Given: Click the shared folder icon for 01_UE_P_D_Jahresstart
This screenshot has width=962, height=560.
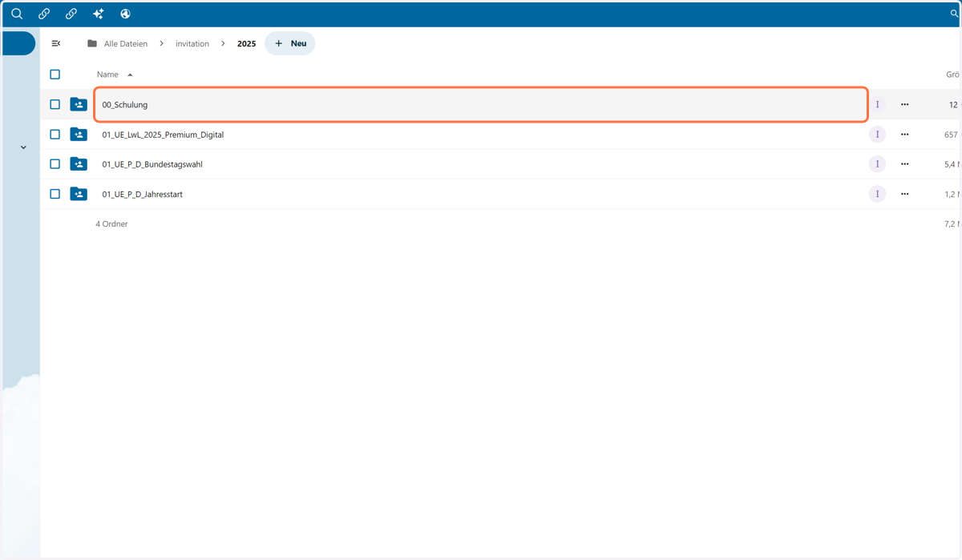Looking at the screenshot, I should pyautogui.click(x=79, y=194).
